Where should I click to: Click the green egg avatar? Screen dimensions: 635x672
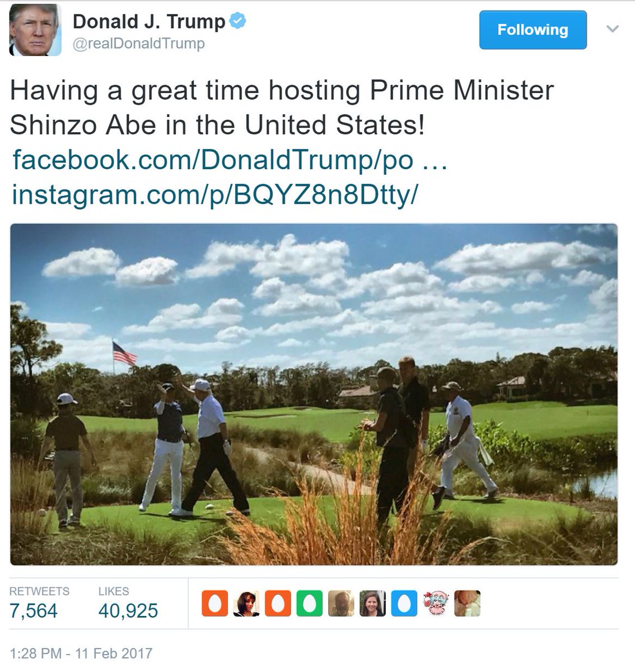tap(310, 603)
